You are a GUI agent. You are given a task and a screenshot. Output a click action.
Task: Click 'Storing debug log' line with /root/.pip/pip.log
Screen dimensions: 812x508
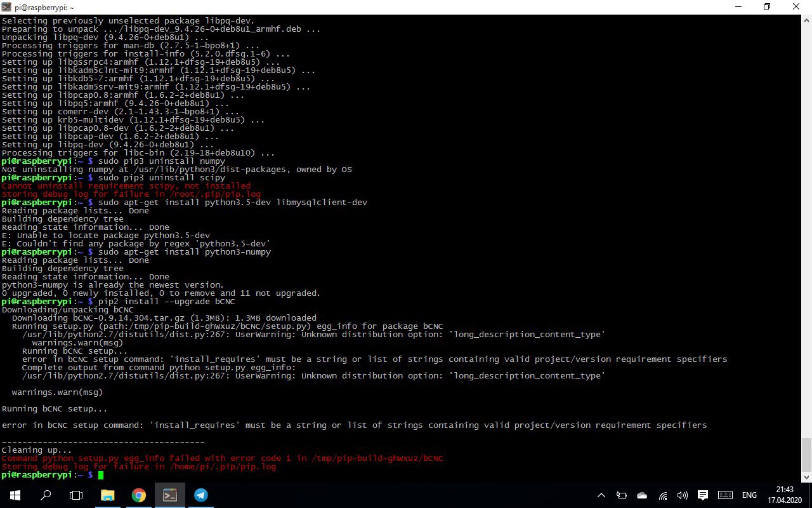(x=131, y=194)
